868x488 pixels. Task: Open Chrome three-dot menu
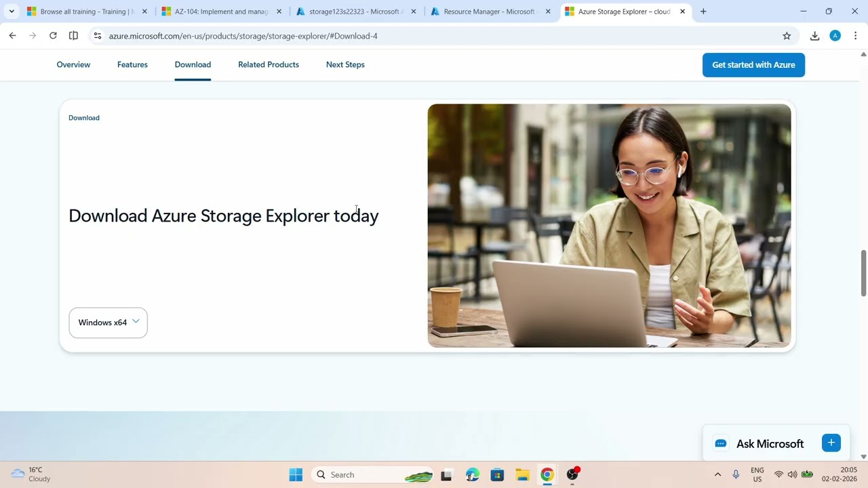coord(855,36)
